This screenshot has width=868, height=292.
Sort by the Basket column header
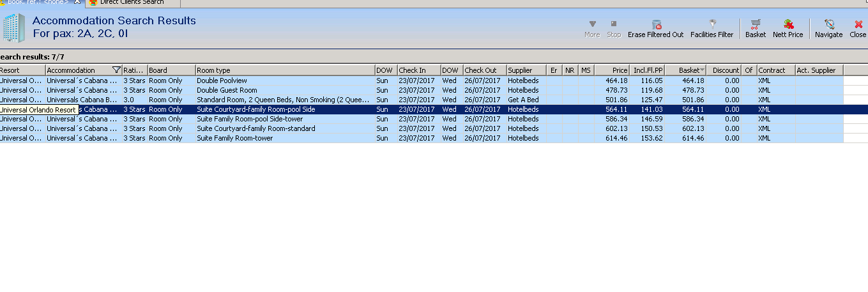[686, 70]
